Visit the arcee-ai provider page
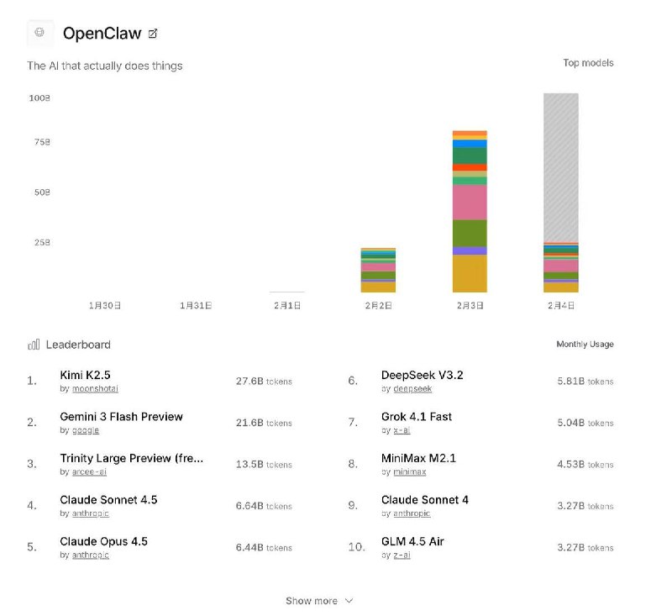Image resolution: width=672 pixels, height=616 pixels. pos(89,471)
